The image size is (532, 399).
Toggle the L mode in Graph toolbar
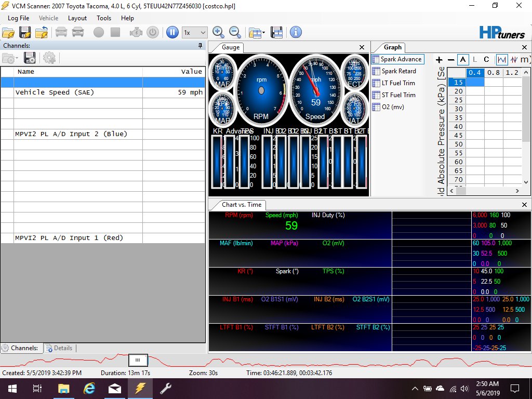tap(475, 60)
